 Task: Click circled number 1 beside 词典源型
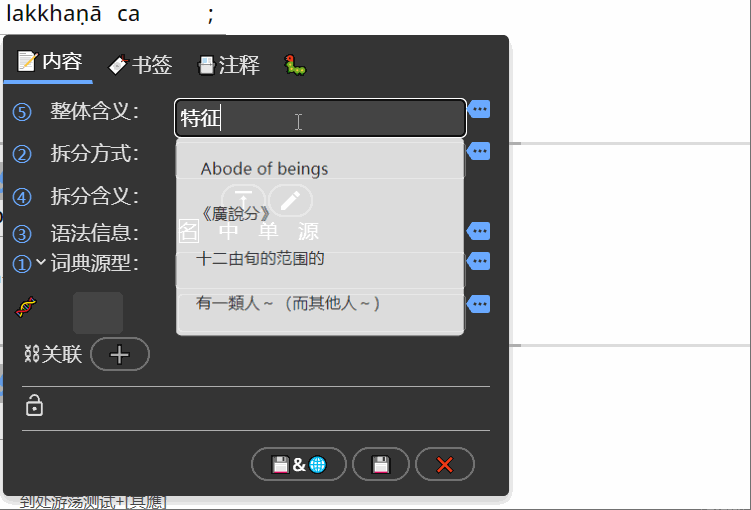pos(22,264)
